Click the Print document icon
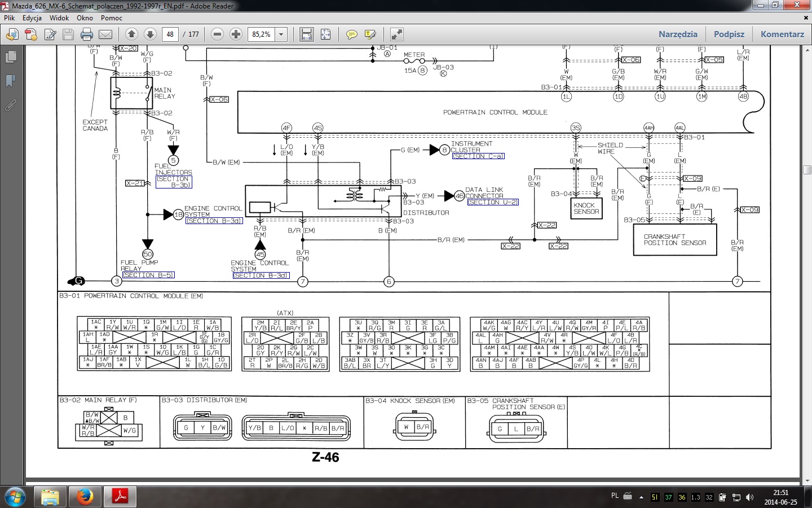812x508 pixels. (86, 34)
